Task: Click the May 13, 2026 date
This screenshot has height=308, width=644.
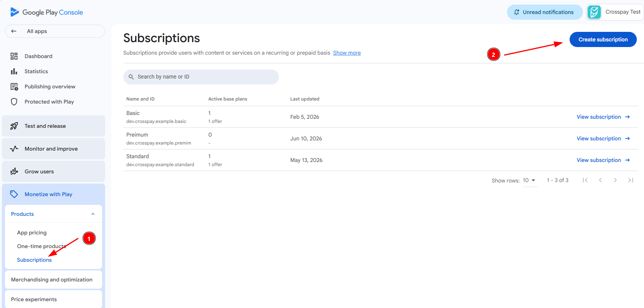Action: tap(306, 160)
